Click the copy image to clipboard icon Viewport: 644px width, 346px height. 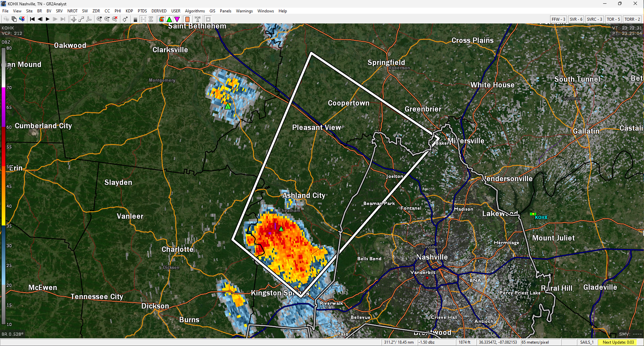pyautogui.click(x=14, y=19)
